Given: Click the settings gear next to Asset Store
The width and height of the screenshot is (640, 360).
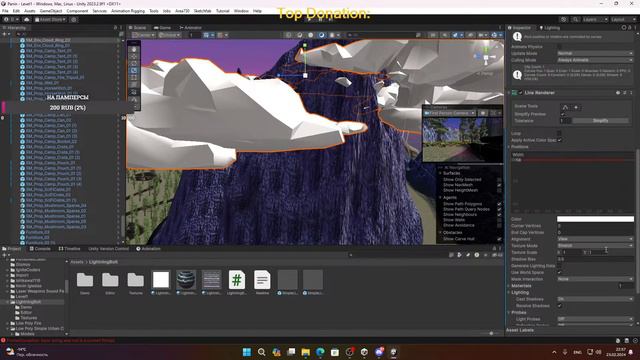Looking at the screenshot, I should tap(73, 19).
